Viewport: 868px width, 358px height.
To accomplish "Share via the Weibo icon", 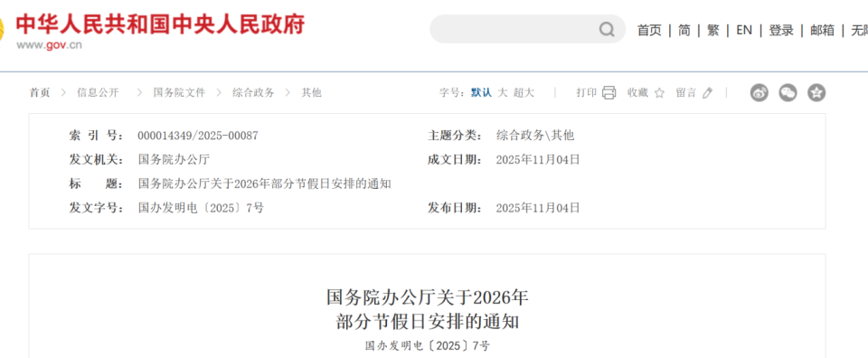I will point(759,92).
